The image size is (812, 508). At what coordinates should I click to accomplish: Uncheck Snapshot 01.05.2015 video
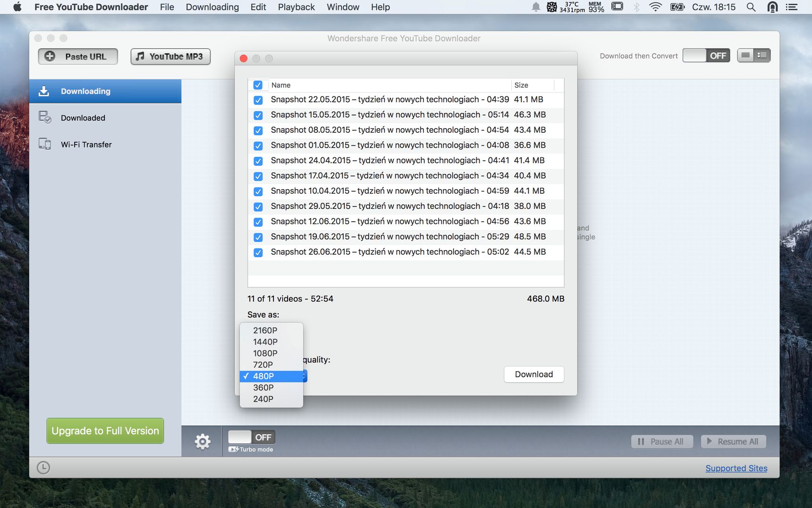(x=258, y=146)
